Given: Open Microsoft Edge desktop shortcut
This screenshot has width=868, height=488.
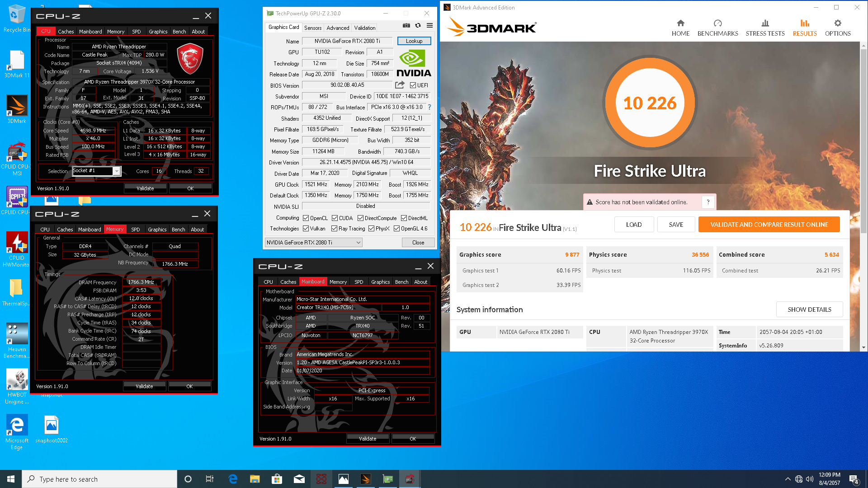Looking at the screenshot, I should tap(17, 432).
